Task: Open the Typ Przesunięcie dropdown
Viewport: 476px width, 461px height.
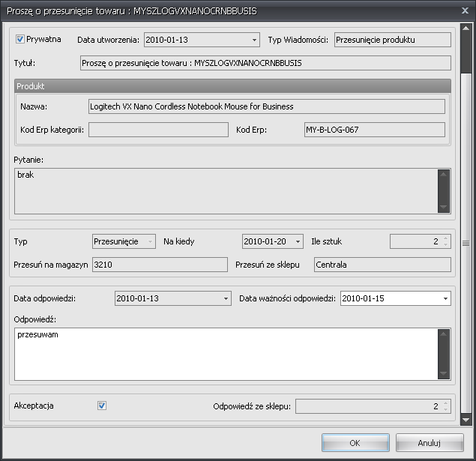Action: 150,241
